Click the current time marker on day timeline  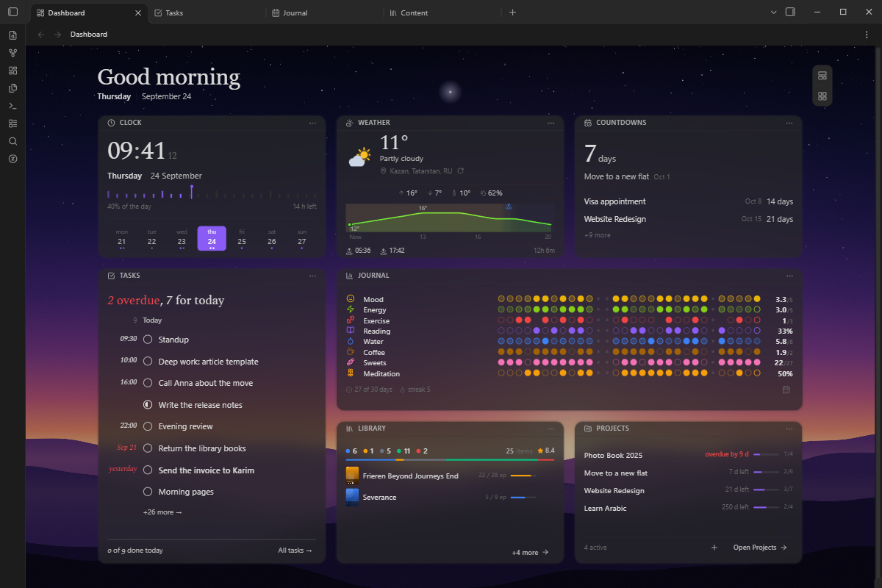coord(192,192)
